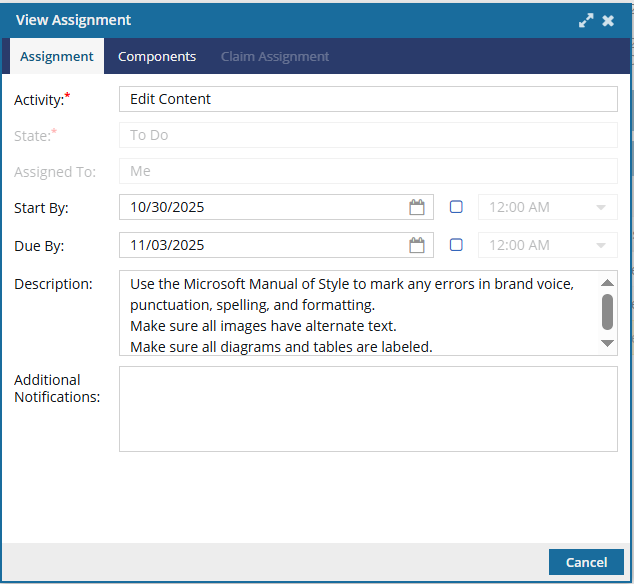The width and height of the screenshot is (634, 584).
Task: Close the View Assignment dialog with X
Action: [x=608, y=20]
